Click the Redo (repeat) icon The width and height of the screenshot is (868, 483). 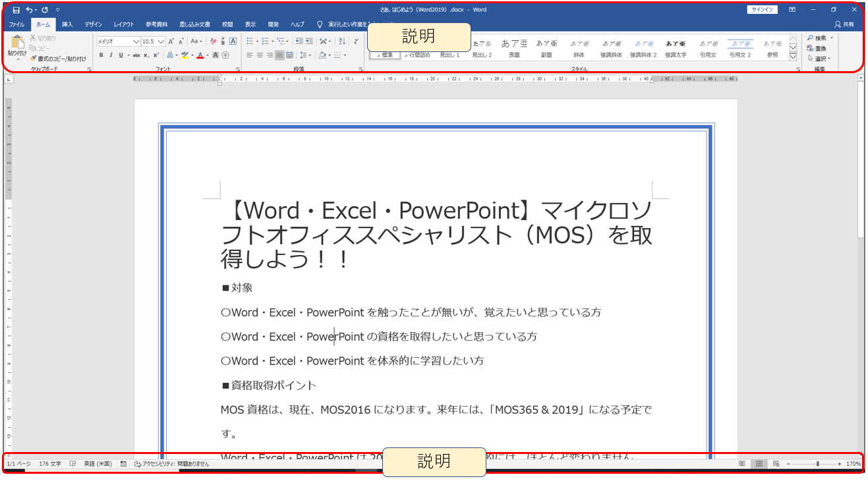(45, 10)
